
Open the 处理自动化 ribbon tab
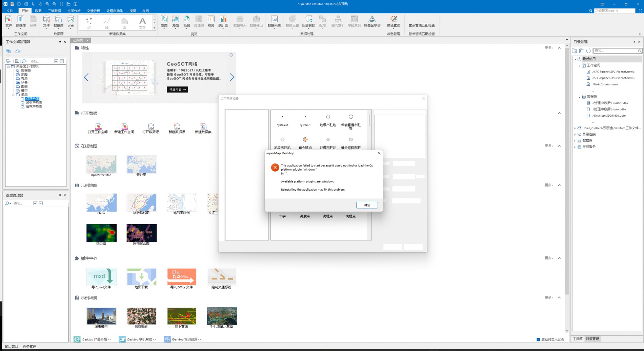coord(115,11)
